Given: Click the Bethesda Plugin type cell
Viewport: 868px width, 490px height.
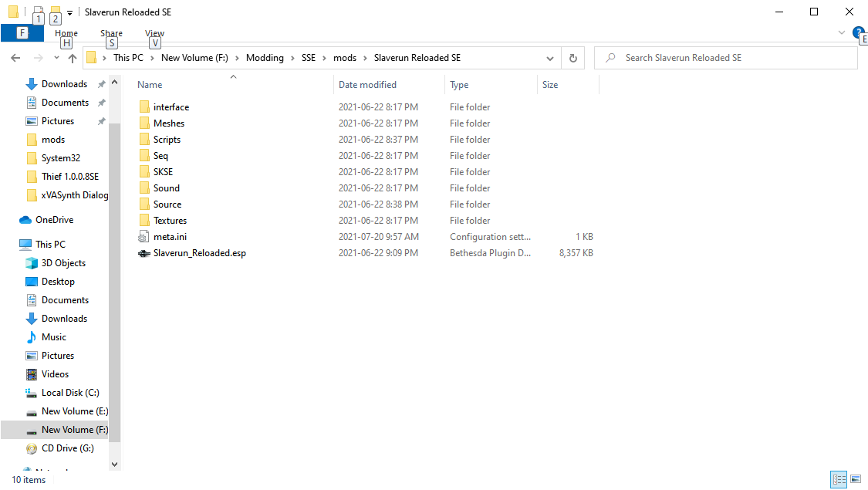Looking at the screenshot, I should click(x=490, y=253).
